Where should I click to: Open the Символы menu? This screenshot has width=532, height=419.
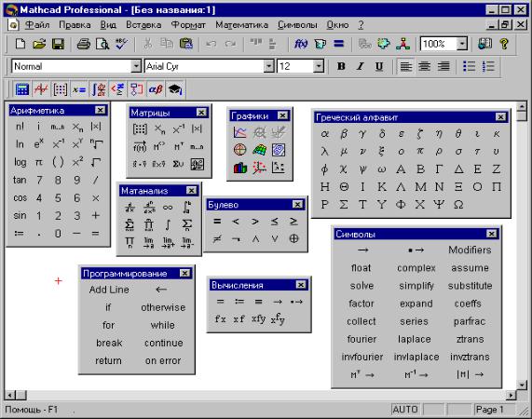(297, 25)
